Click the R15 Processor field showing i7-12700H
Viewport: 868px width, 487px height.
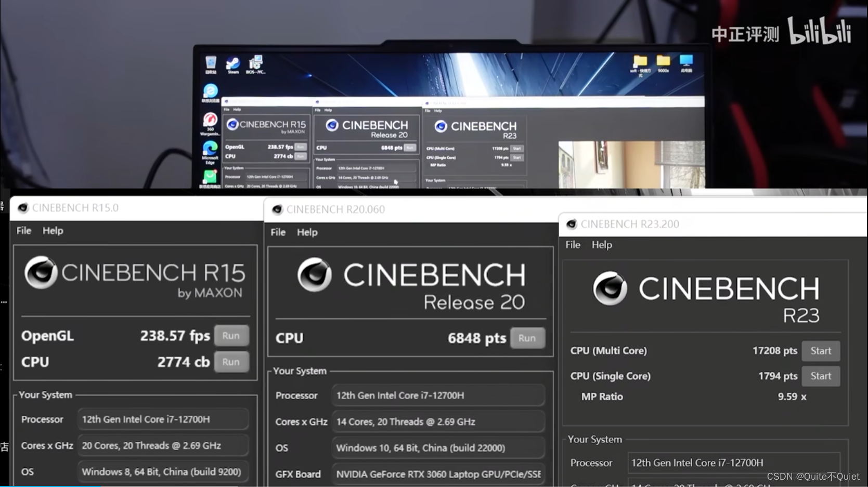pos(163,419)
